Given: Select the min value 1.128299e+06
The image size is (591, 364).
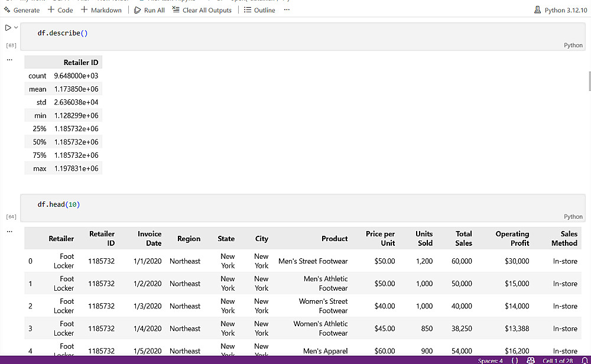Looking at the screenshot, I should coord(76,116).
